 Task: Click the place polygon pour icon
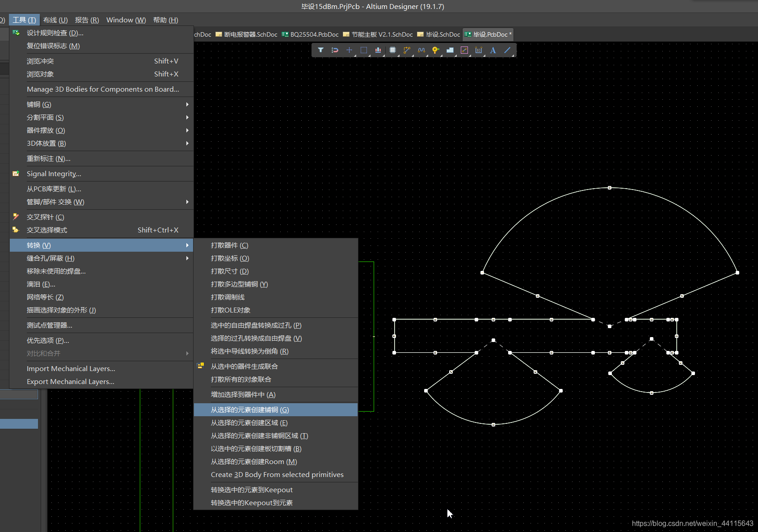(450, 50)
